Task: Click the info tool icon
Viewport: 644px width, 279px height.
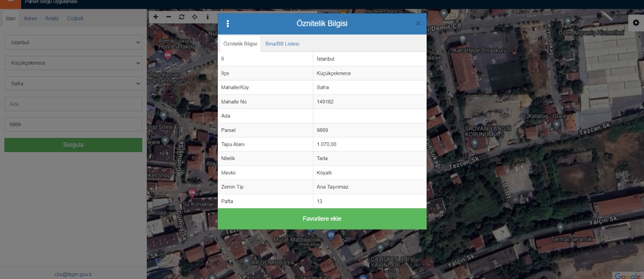Action: (208, 17)
